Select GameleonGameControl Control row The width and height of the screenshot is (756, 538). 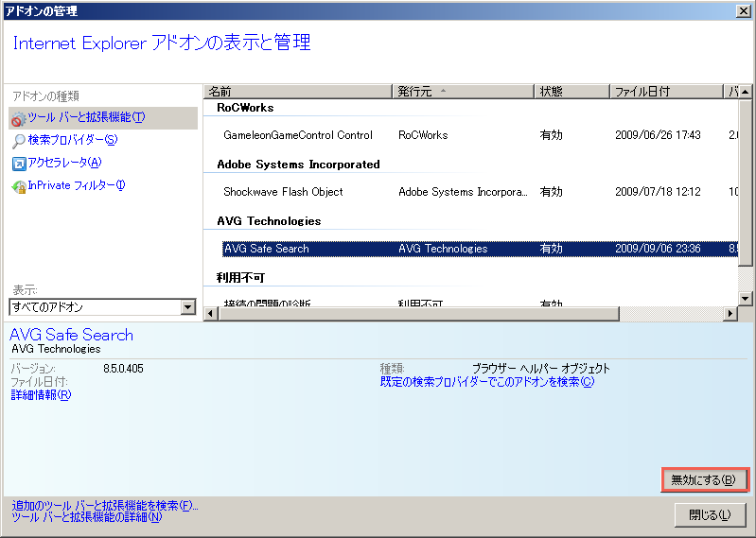[480, 135]
